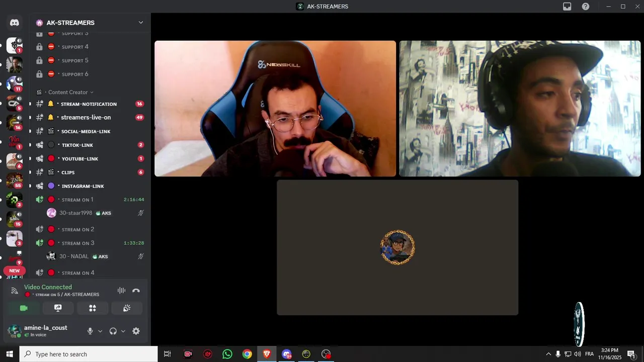Screen dimensions: 644x362
Task: Open Discord inbox icon in title bar
Action: (567, 7)
